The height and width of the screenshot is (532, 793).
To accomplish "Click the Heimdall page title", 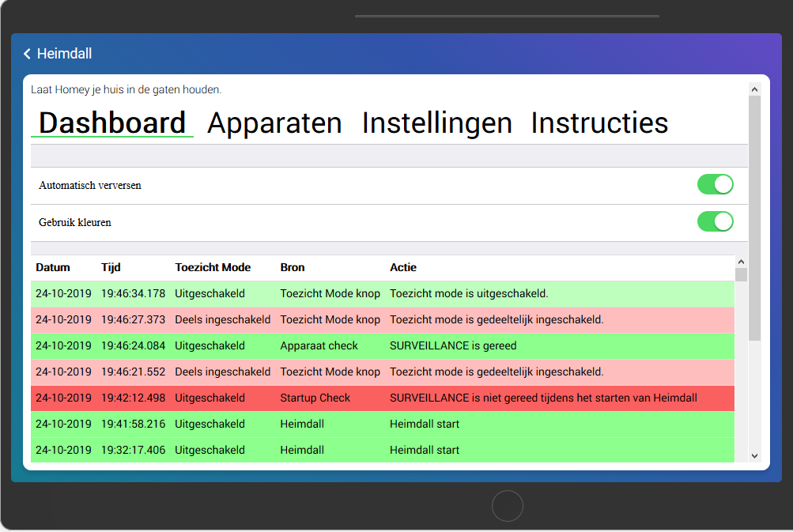I will point(64,54).
